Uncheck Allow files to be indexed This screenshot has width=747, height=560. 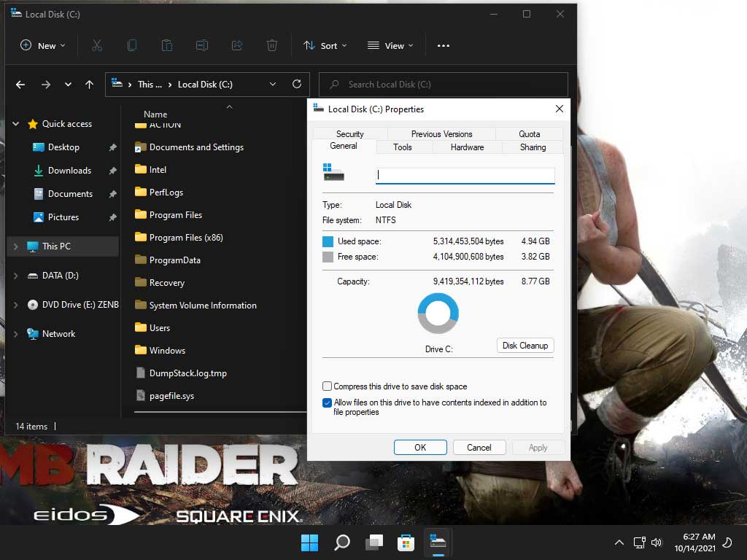point(327,402)
